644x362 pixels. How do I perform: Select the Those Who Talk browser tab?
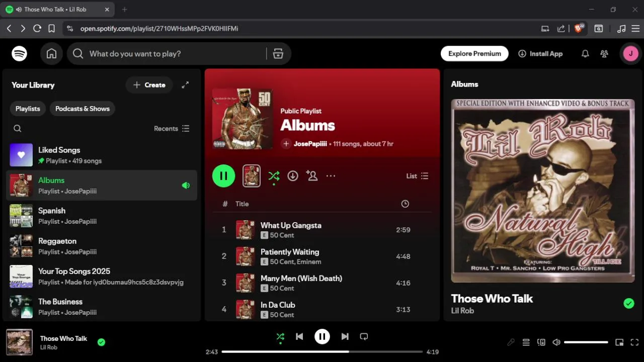point(58,10)
